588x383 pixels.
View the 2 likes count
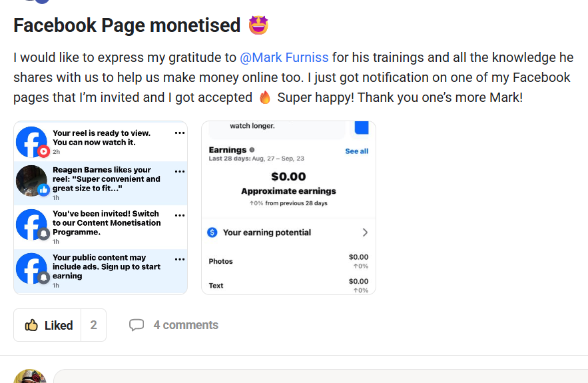(x=94, y=325)
